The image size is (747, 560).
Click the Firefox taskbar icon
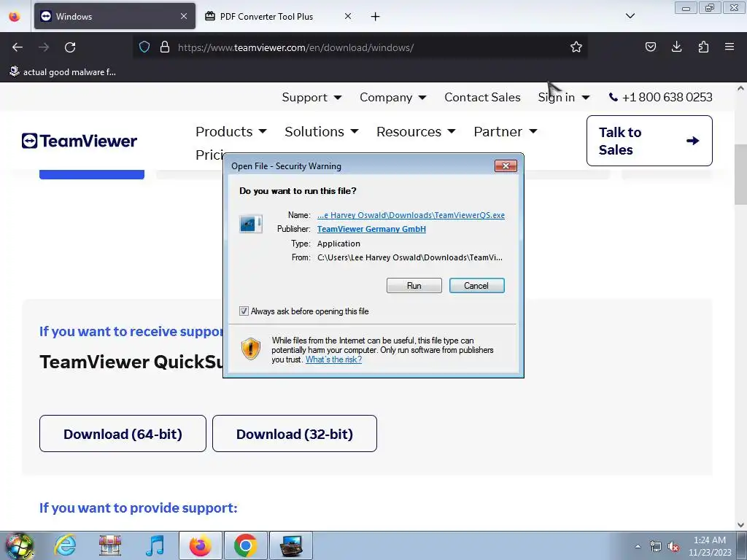click(200, 545)
